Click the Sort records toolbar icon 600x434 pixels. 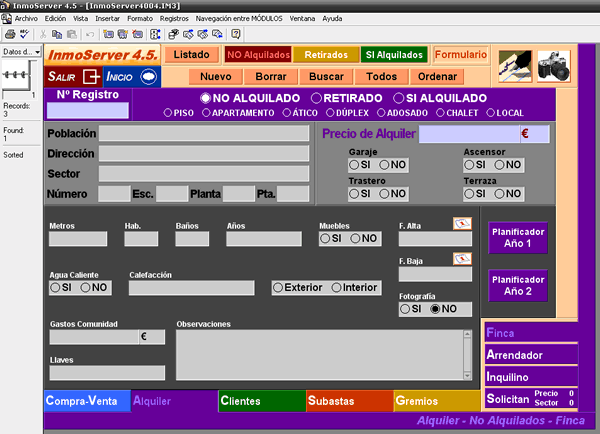[155, 34]
